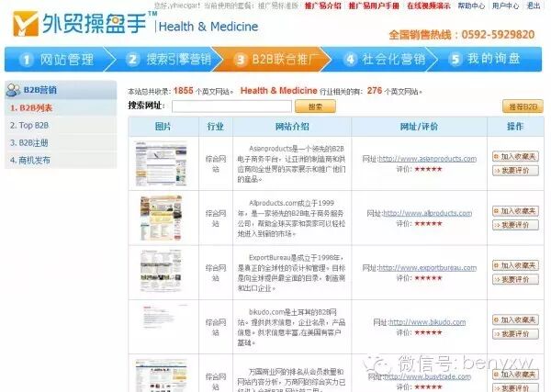
Task: Click 我要评价 for exportbureau.com
Action: (x=515, y=280)
